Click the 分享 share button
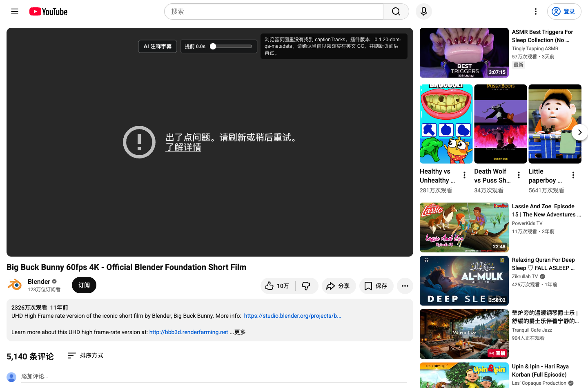The height and width of the screenshot is (388, 588). click(x=339, y=286)
